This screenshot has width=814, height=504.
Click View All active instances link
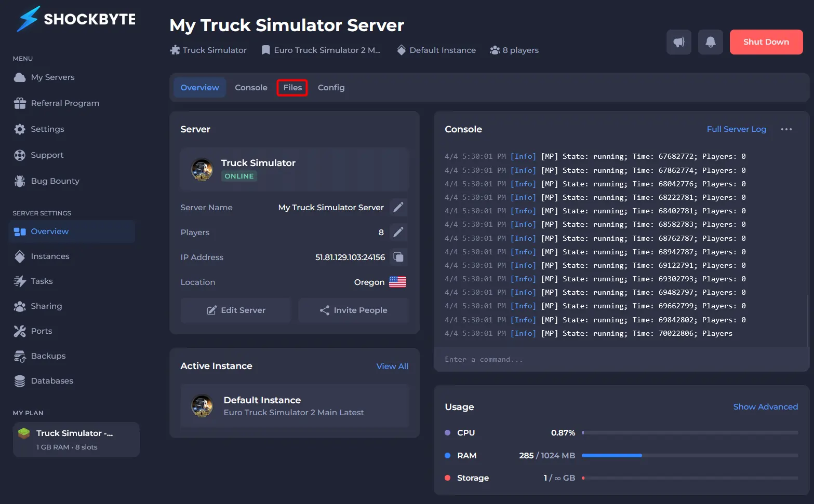[x=392, y=366]
